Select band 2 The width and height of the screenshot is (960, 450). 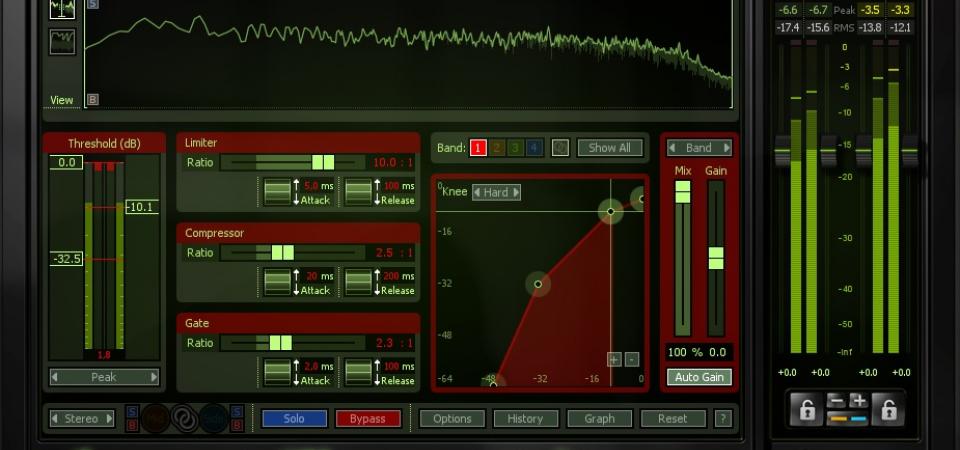497,148
